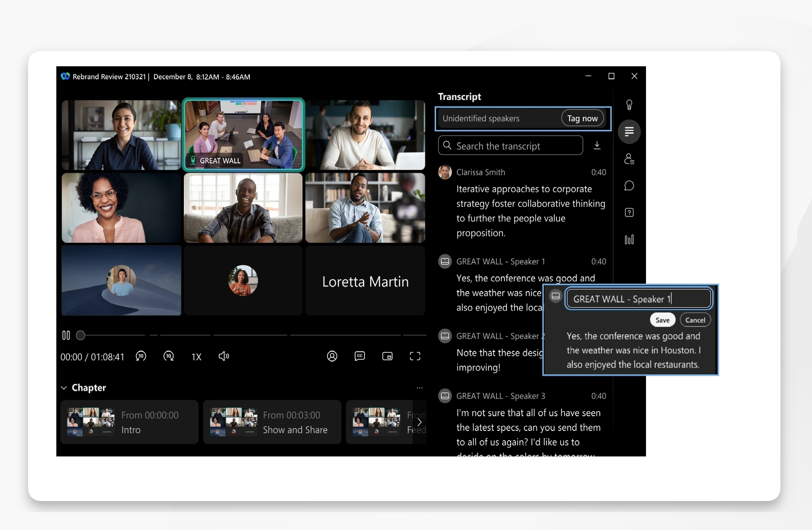Image resolution: width=812 pixels, height=530 pixels.
Task: Click GREAT WALL - Speaker 3 device icon
Action: point(445,396)
